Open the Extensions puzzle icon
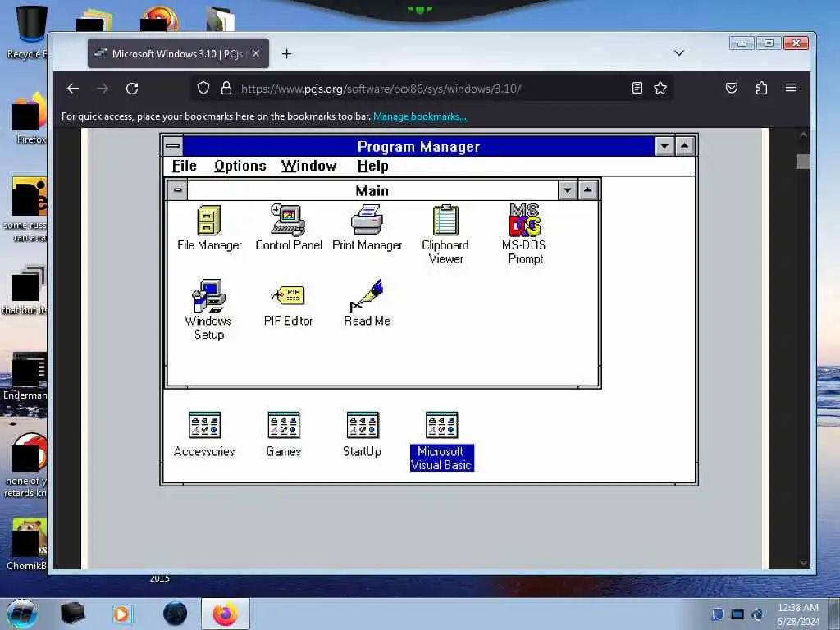This screenshot has height=630, width=840. coord(761,88)
